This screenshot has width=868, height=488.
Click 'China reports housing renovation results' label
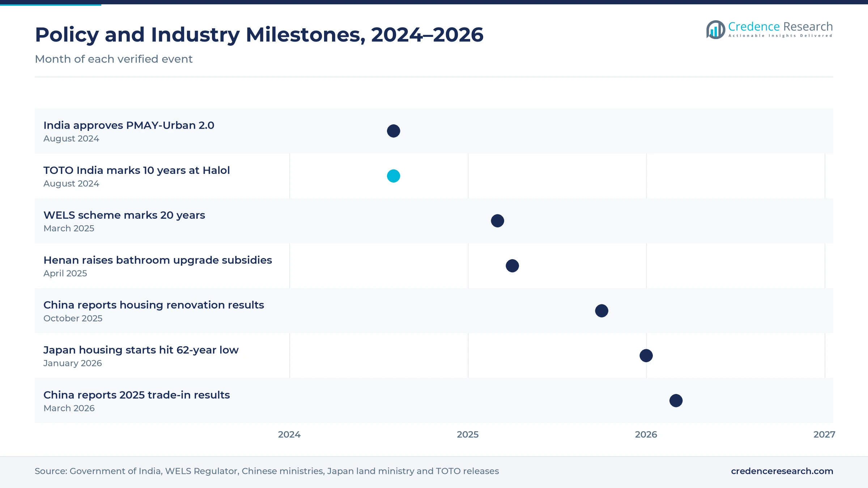tap(154, 305)
